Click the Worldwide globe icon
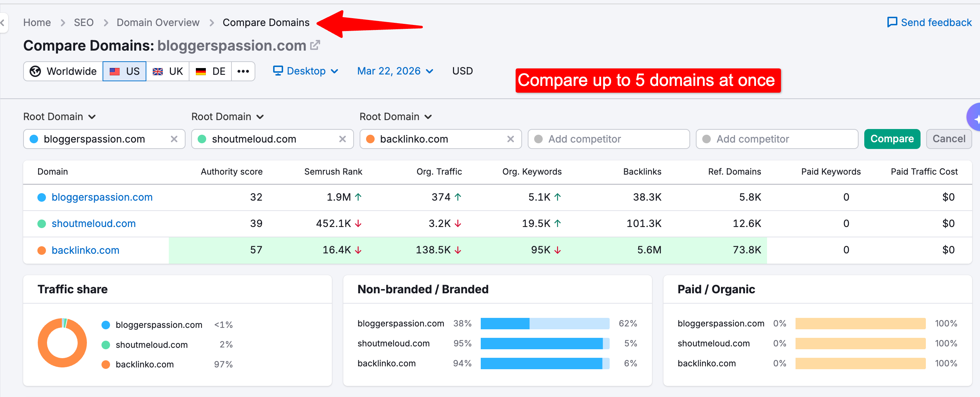The height and width of the screenshot is (397, 980). [35, 71]
